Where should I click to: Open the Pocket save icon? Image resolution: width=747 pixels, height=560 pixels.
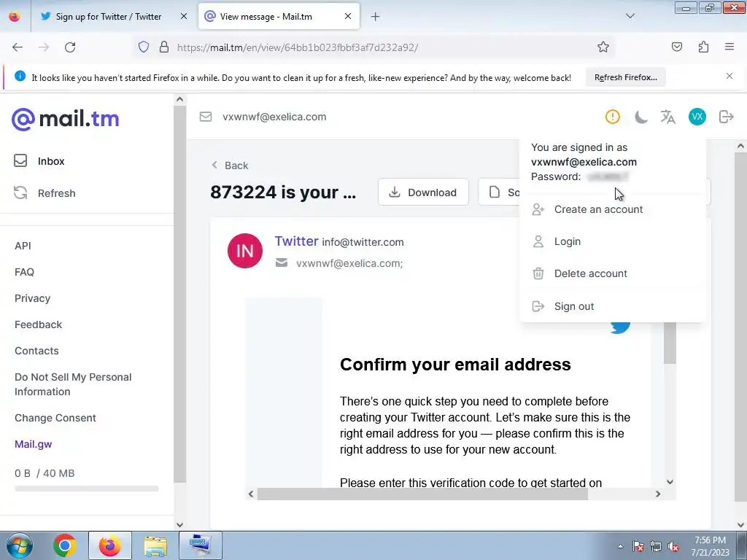[x=676, y=47]
